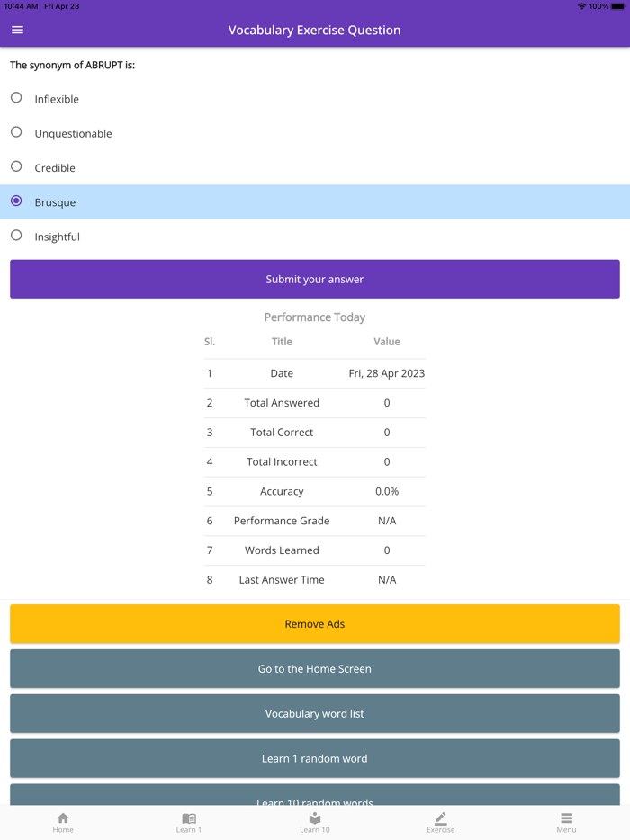Tap the Remove Ads banner
The image size is (630, 840).
pyautogui.click(x=314, y=623)
